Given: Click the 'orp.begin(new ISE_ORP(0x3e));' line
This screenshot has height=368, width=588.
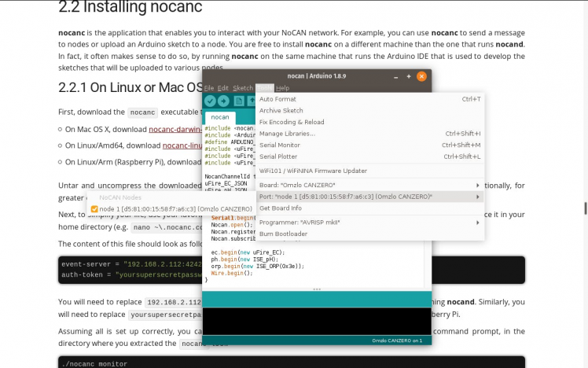Looking at the screenshot, I should pyautogui.click(x=258, y=267).
